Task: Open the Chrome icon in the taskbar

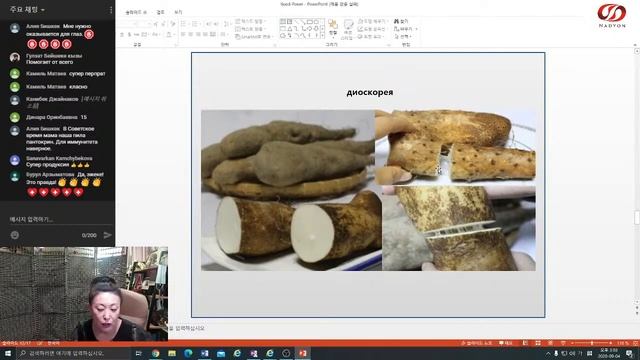Action: [x=156, y=353]
